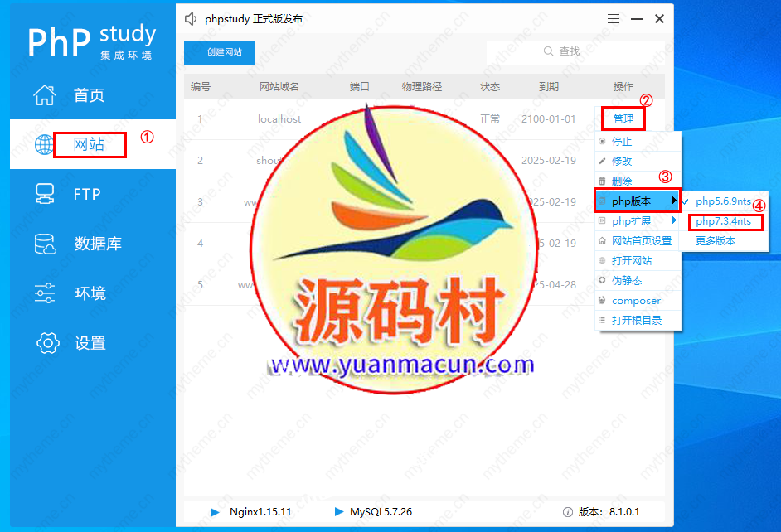Open the hamburger menu at top right
781x532 pixels.
click(x=613, y=18)
